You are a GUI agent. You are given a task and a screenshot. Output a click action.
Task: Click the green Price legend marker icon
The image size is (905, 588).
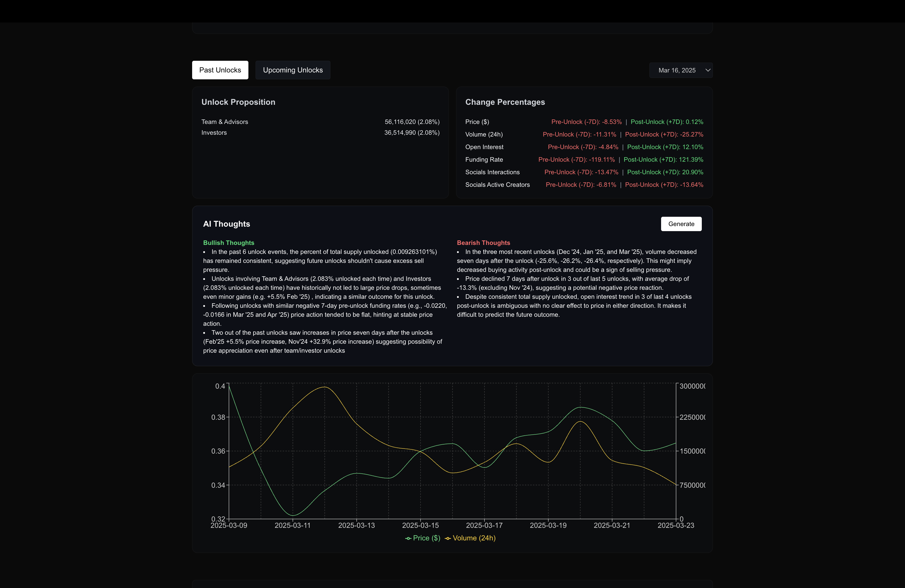[408, 538]
